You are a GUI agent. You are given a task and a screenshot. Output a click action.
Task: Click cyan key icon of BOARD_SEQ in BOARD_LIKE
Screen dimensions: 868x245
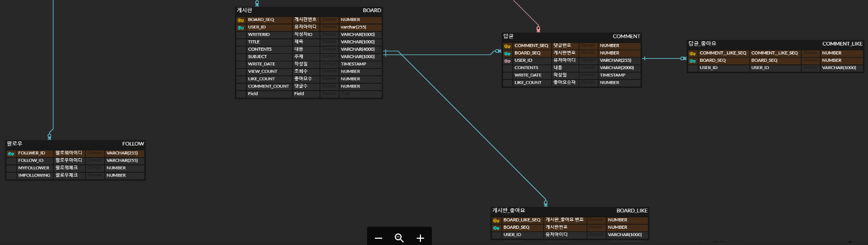496,228
